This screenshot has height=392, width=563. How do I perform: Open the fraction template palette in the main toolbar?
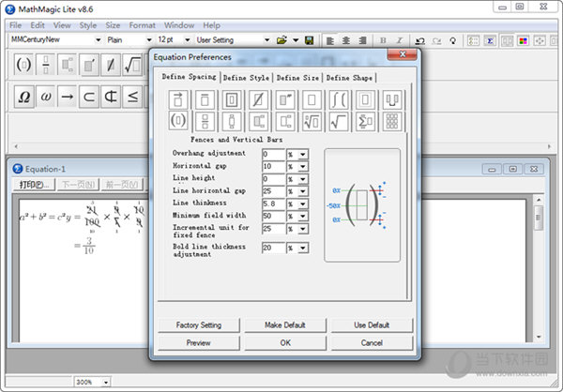[46, 65]
